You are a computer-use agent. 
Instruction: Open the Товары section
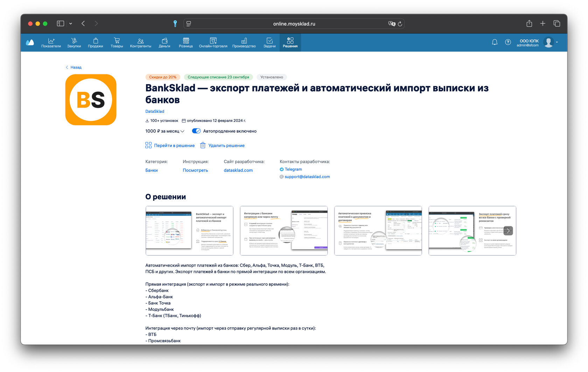pos(117,43)
